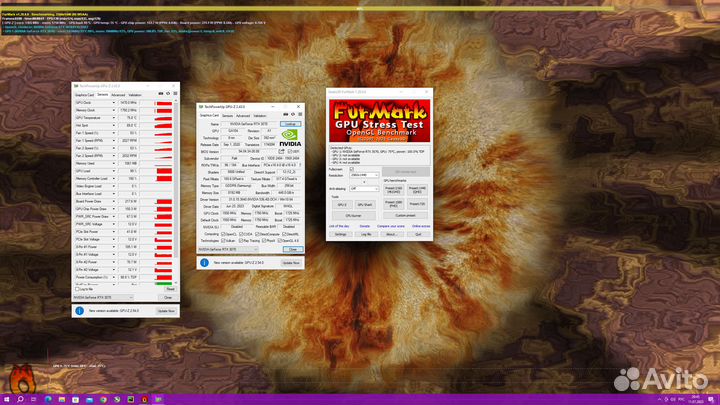Screen dimensions: 720x405
Task: Click Reset button in Sensors window
Action: coord(170,289)
